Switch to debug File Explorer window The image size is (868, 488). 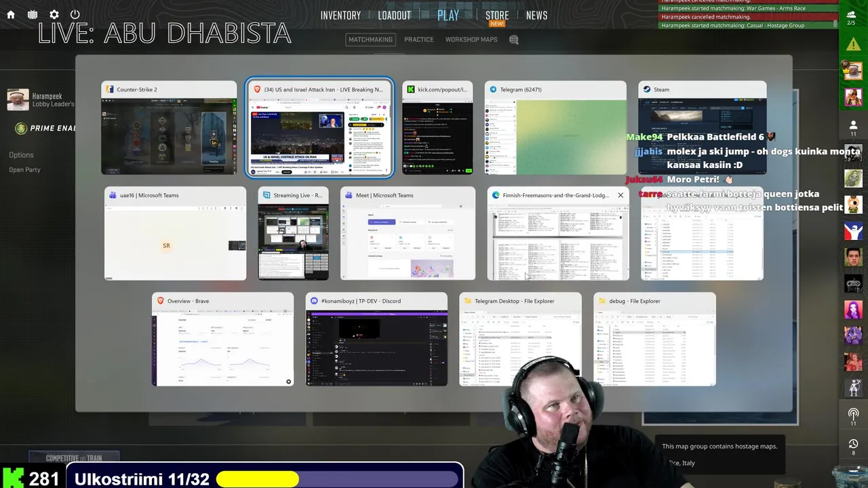[x=654, y=340]
